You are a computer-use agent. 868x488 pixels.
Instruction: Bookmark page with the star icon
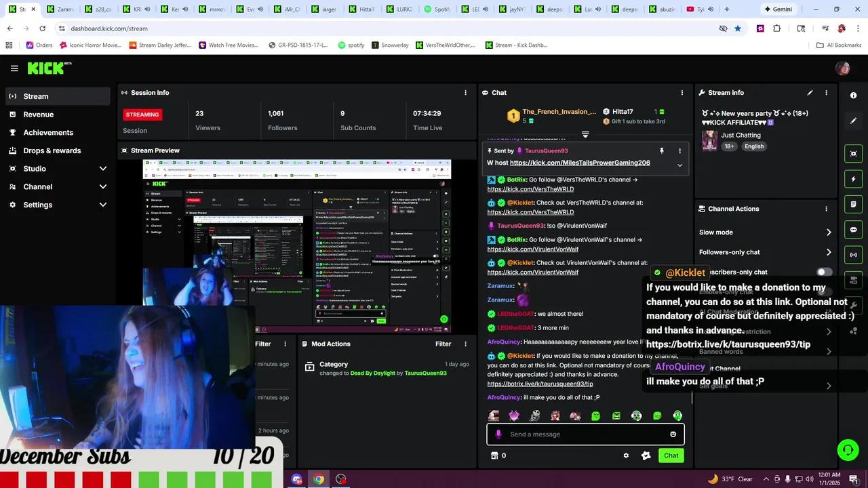(738, 28)
